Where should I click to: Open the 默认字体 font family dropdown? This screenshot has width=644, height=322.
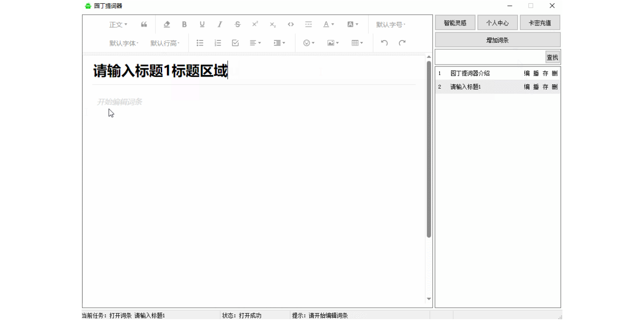(x=124, y=43)
